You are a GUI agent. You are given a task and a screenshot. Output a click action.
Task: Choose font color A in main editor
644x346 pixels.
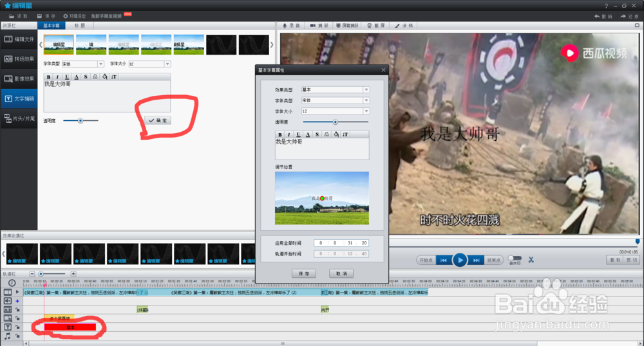coord(77,77)
